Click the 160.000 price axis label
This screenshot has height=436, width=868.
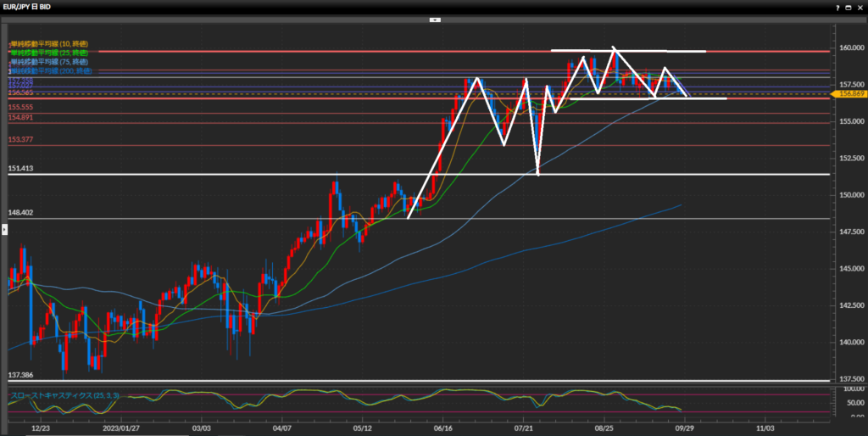click(850, 48)
